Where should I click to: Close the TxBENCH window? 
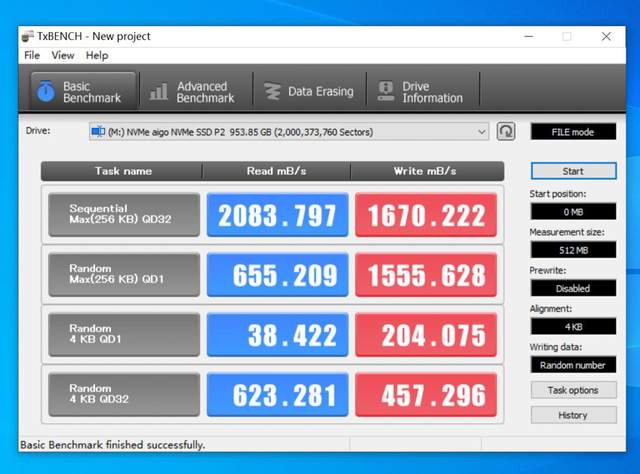click(606, 36)
